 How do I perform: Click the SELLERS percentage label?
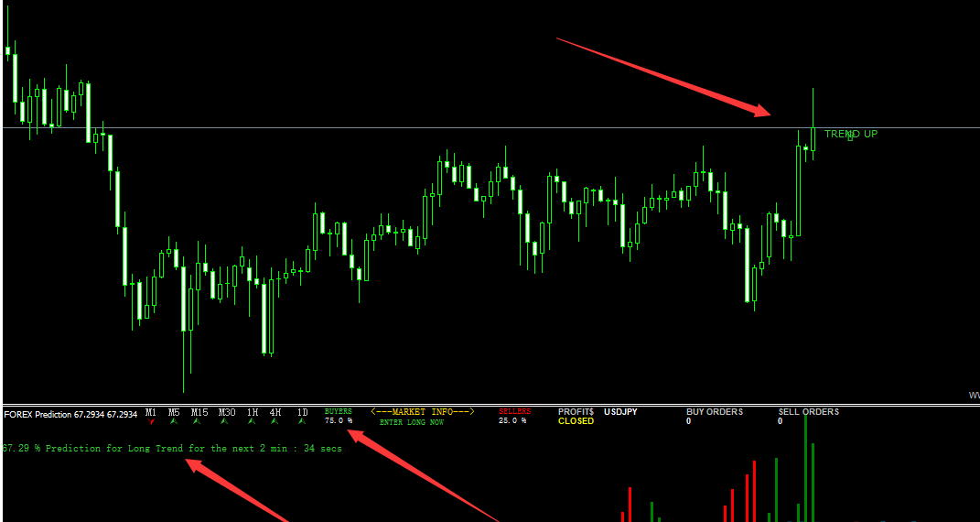click(512, 421)
